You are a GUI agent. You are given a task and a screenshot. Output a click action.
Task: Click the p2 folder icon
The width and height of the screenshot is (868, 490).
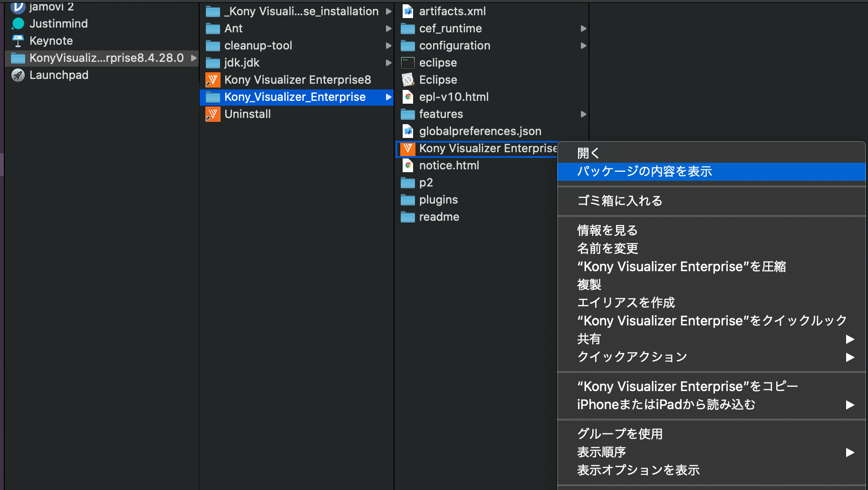click(x=408, y=183)
